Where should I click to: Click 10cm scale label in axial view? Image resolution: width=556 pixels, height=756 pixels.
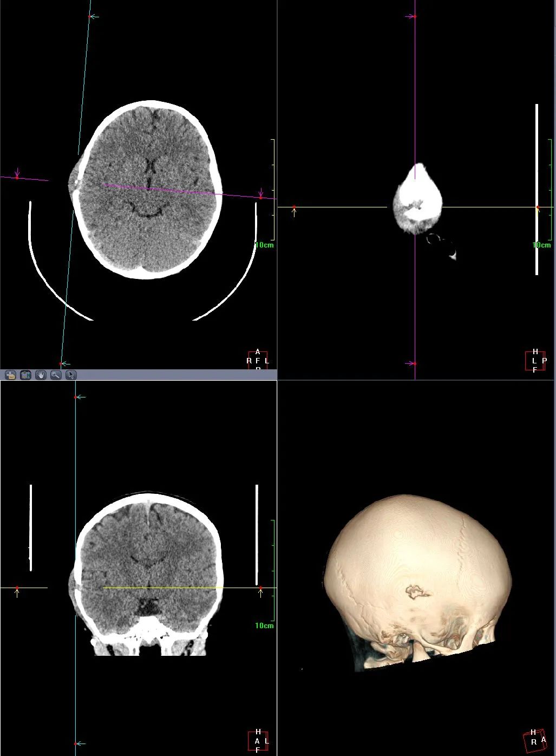pyautogui.click(x=264, y=245)
